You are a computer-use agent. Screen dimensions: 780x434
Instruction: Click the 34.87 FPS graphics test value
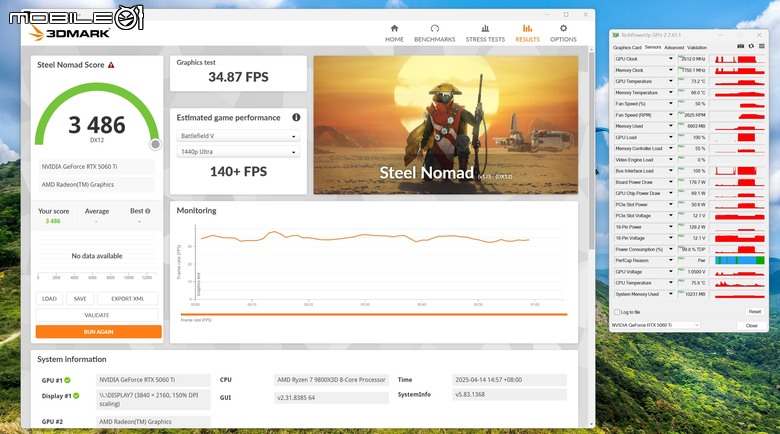click(238, 77)
